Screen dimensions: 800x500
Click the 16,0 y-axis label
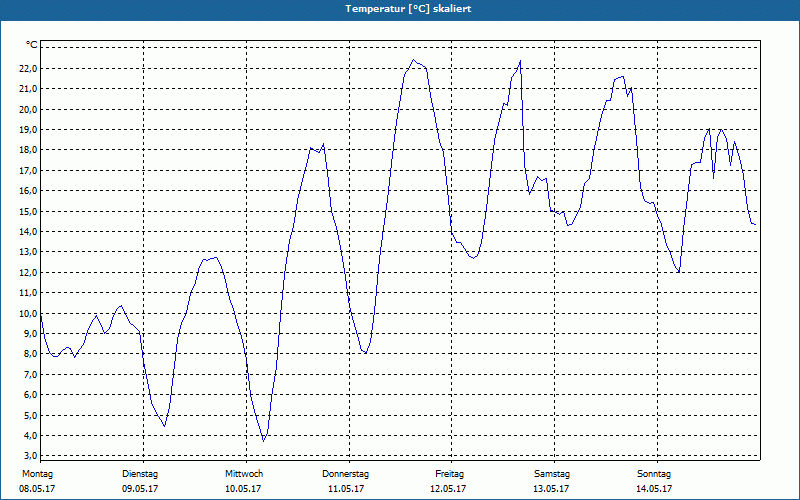[29, 191]
